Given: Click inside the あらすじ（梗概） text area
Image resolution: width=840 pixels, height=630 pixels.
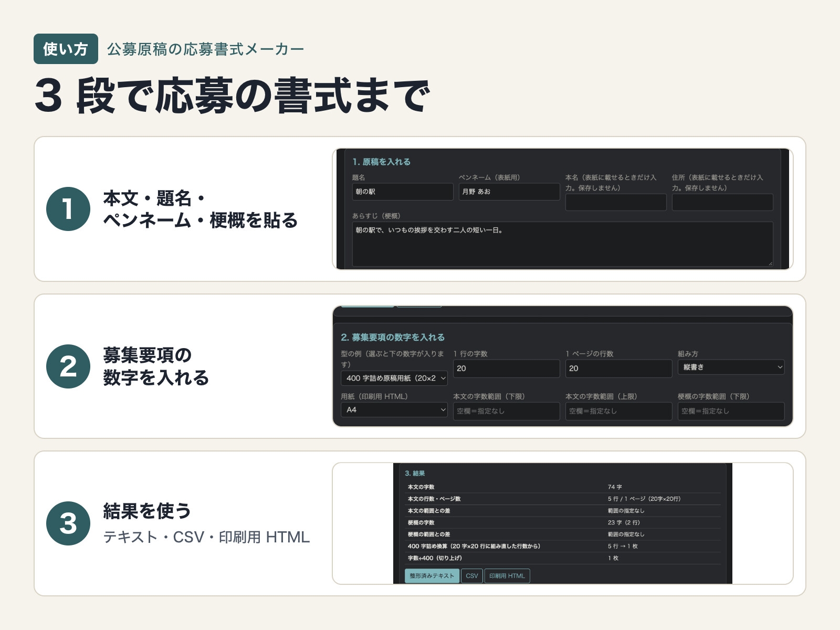Looking at the screenshot, I should [x=562, y=244].
